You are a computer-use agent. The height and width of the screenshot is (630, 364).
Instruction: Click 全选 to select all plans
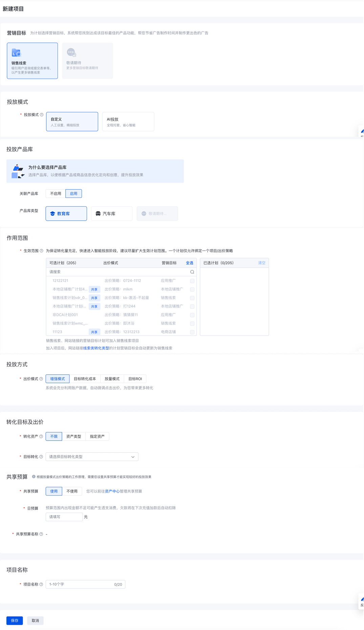[189, 263]
